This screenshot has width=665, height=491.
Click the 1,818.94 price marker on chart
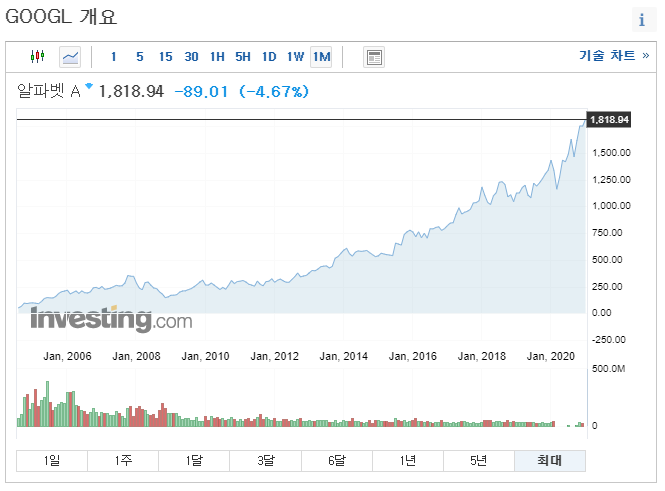[609, 120]
